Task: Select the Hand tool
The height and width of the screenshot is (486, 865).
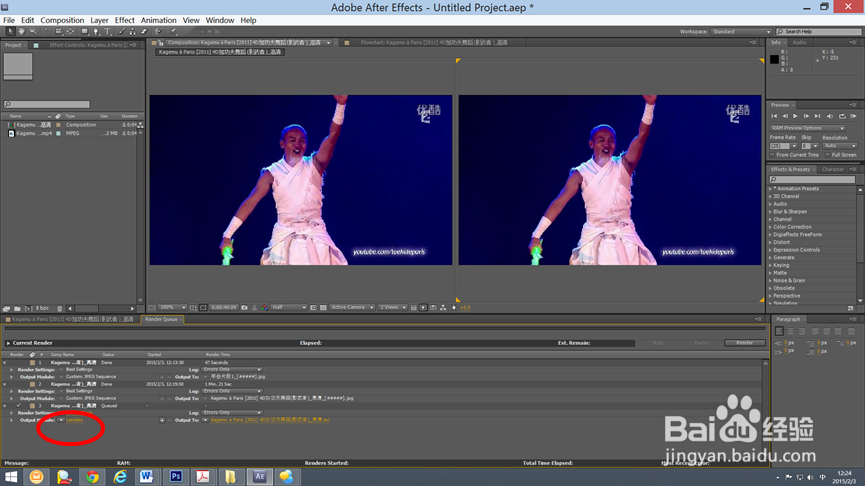Action: click(22, 31)
